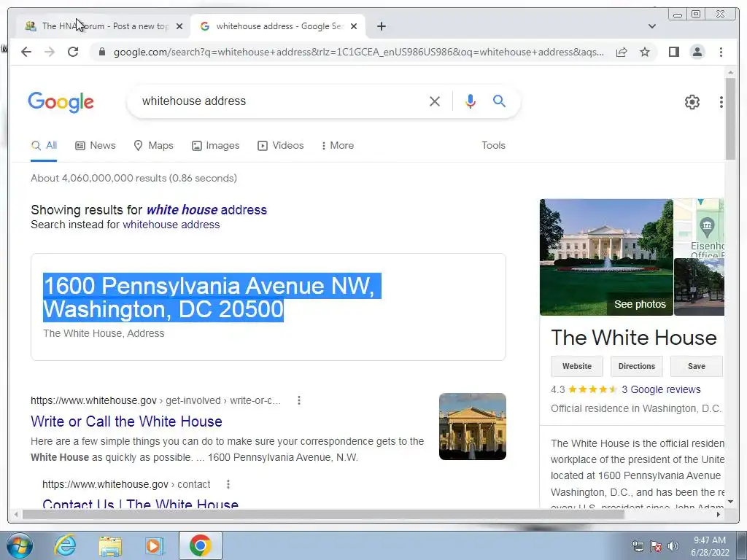The image size is (747, 560).
Task: Switch to News results
Action: tap(96, 146)
